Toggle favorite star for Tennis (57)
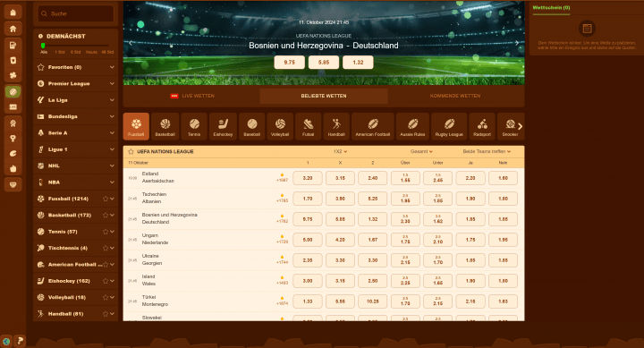Viewport: 644px width, 348px height. (x=106, y=232)
